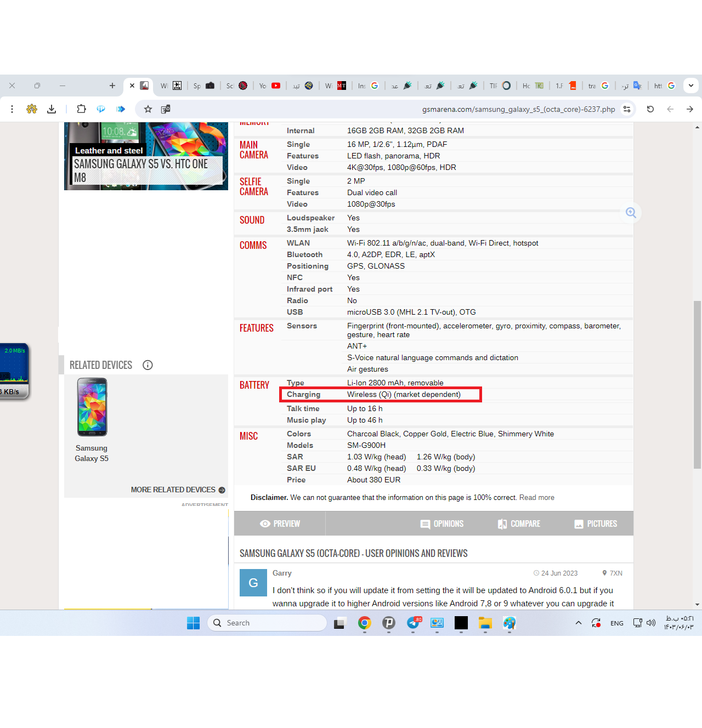Click 'Up to 16 h' talk time value

[x=365, y=408]
